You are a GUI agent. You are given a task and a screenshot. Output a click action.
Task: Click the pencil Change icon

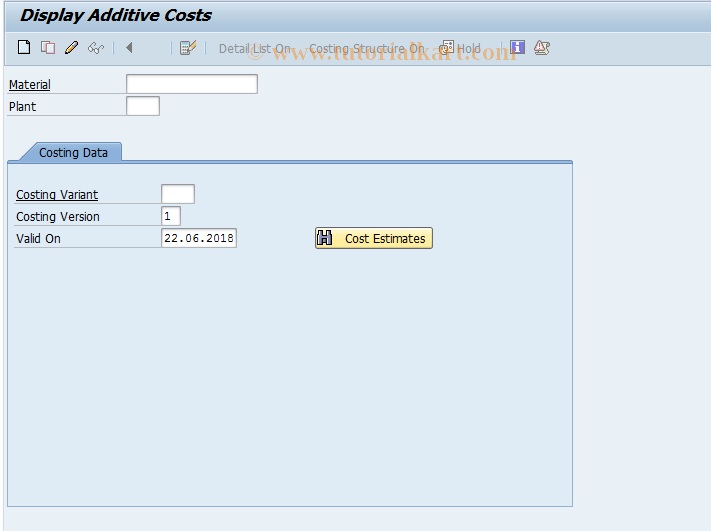tap(72, 47)
